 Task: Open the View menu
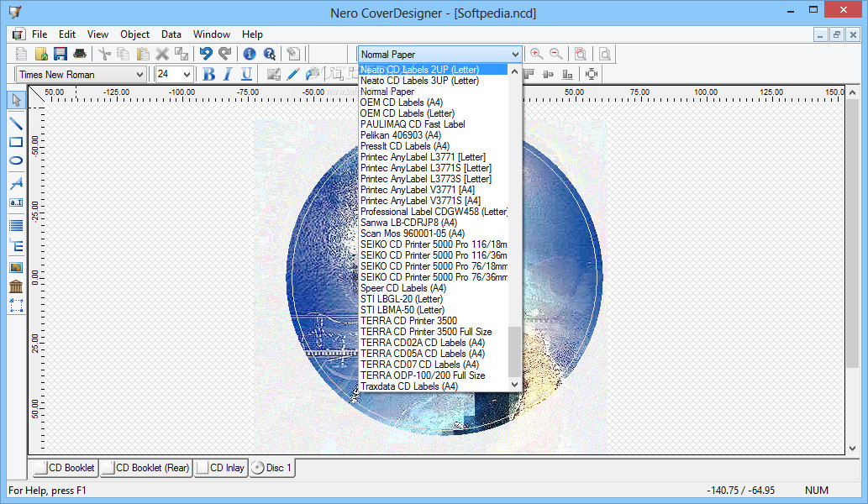pos(97,34)
